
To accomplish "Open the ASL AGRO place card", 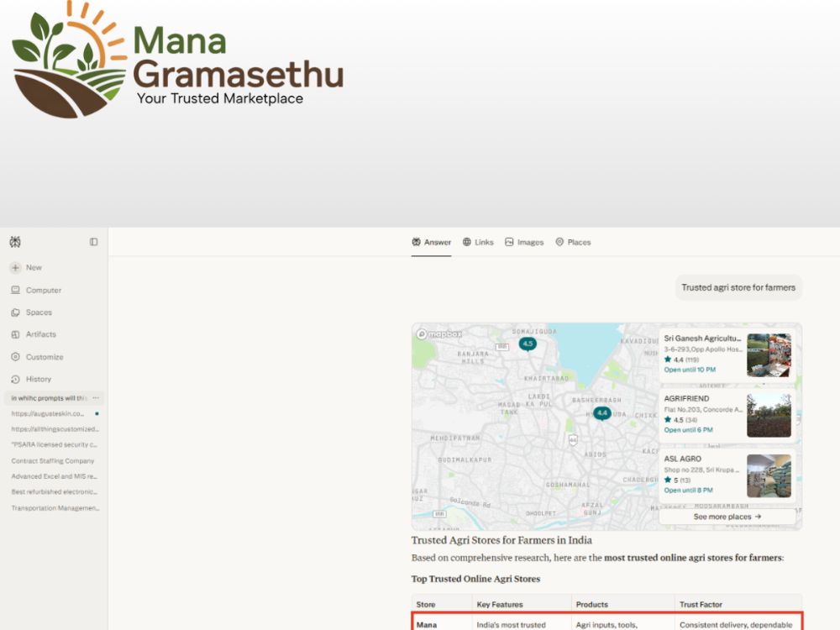I will point(727,475).
